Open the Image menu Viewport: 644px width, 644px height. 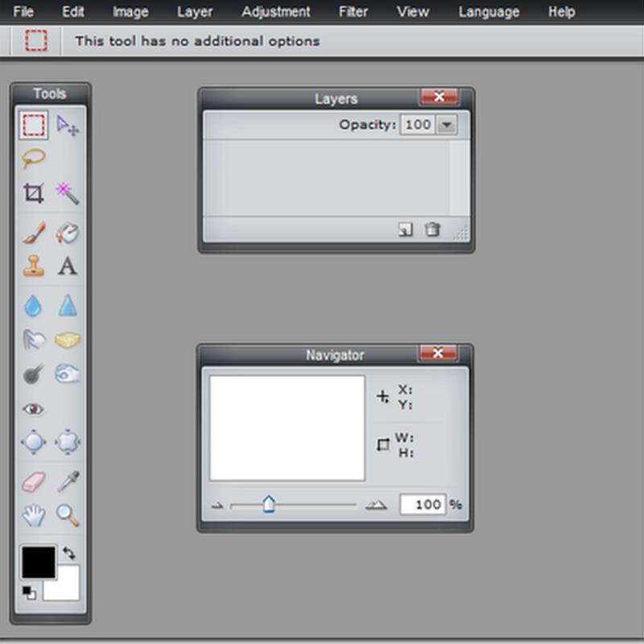pyautogui.click(x=130, y=12)
